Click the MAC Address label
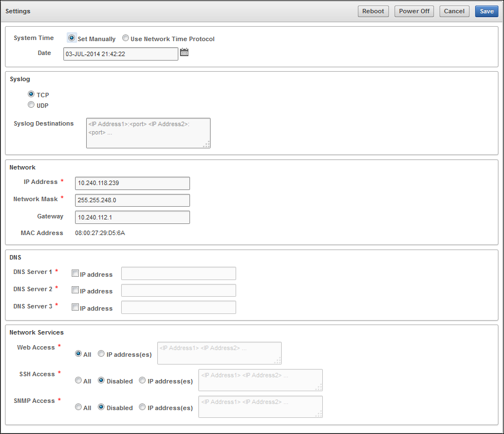This screenshot has height=434, width=504. pos(42,233)
